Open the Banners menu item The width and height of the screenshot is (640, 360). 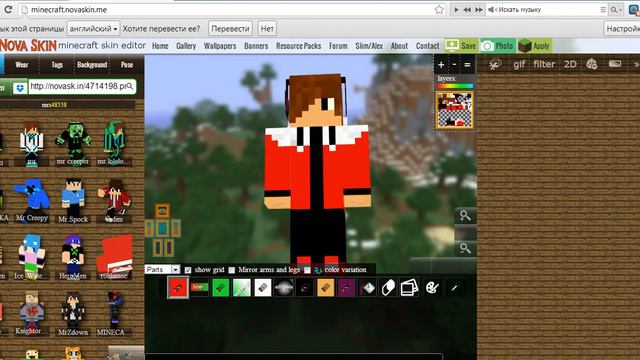(256, 46)
